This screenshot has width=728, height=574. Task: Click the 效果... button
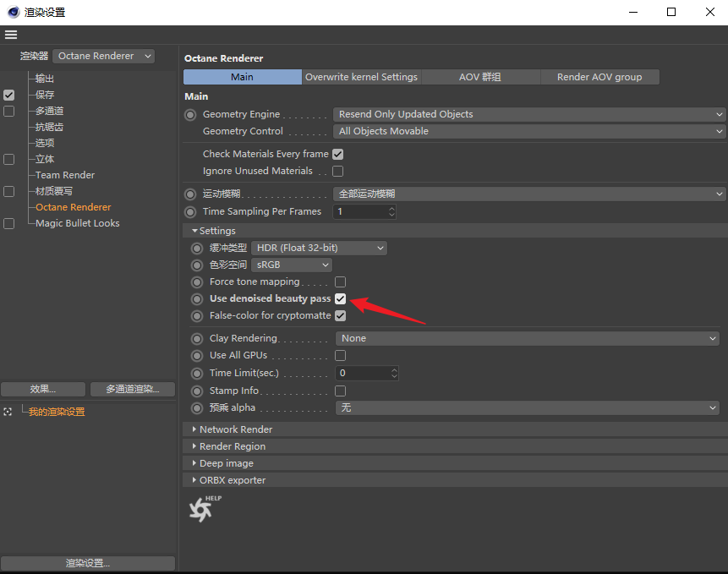coord(43,390)
